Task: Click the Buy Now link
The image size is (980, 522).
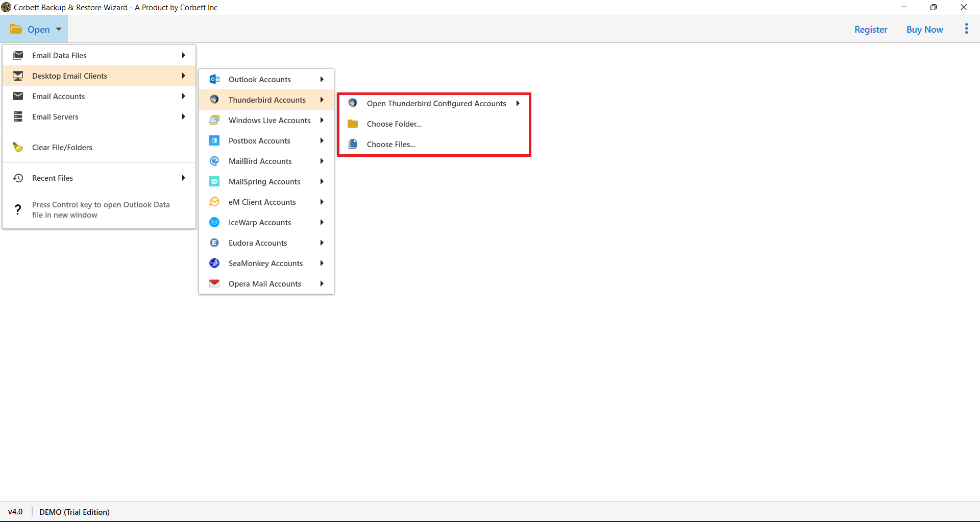Action: (924, 29)
